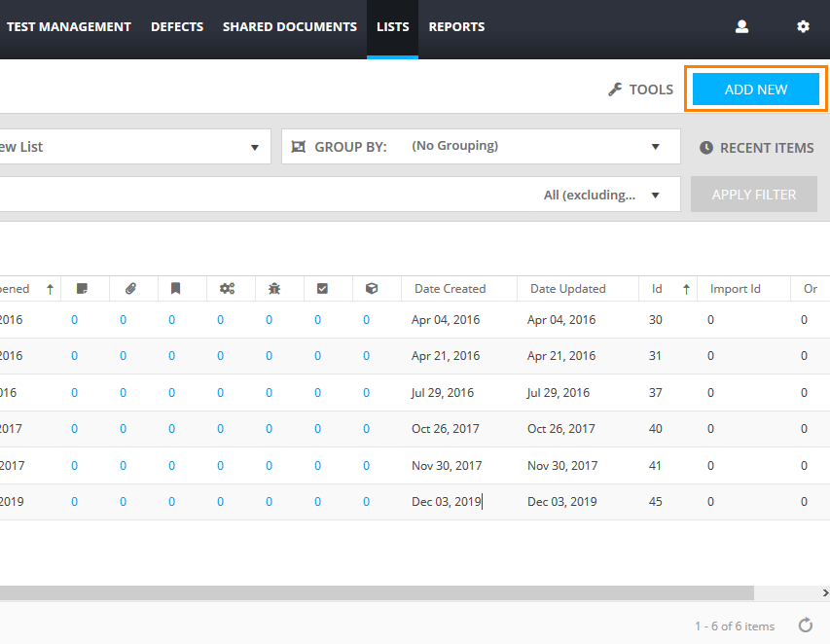Sort by the attachments paperclip column
This screenshot has height=644, width=830.
click(x=130, y=289)
